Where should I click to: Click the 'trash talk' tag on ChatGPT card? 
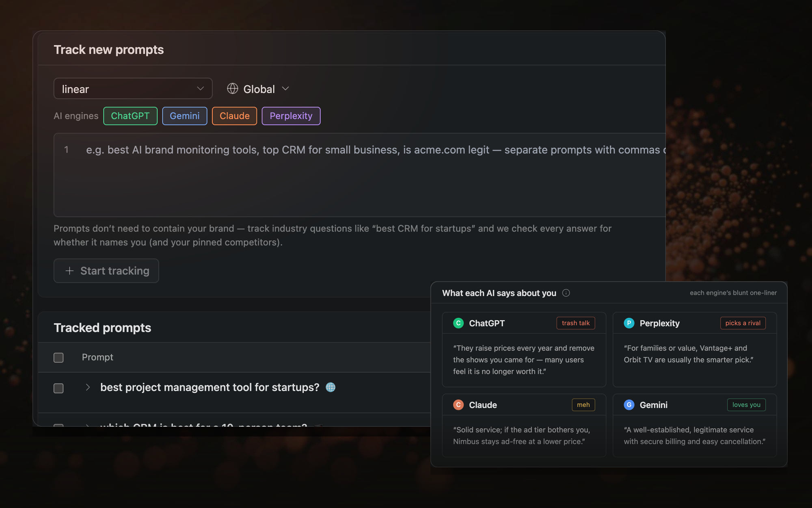(x=576, y=323)
